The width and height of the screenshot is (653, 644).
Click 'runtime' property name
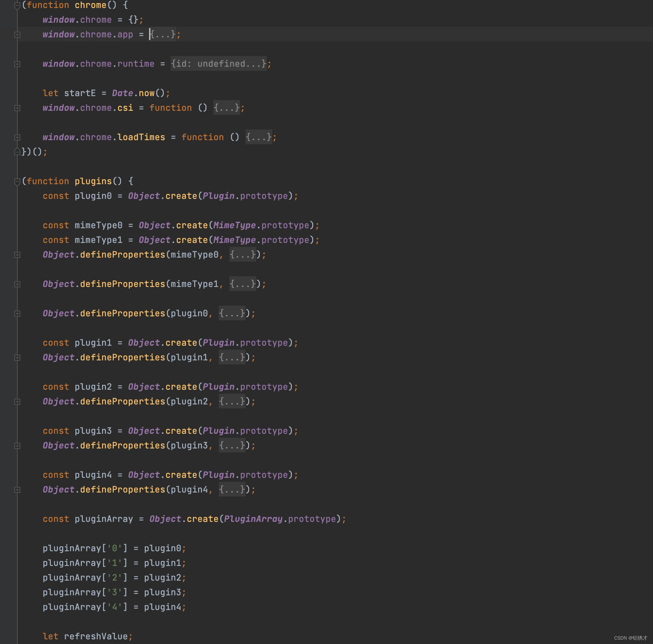click(x=136, y=64)
